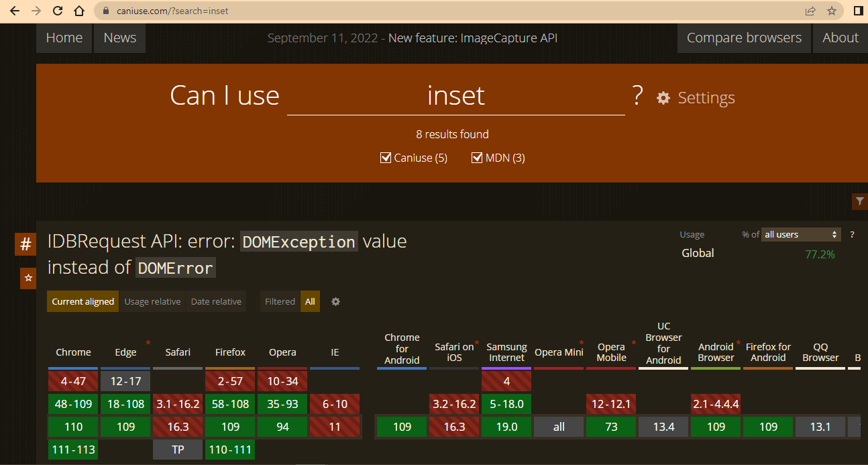
Task: Click the search field showing "inset"
Action: click(x=456, y=96)
